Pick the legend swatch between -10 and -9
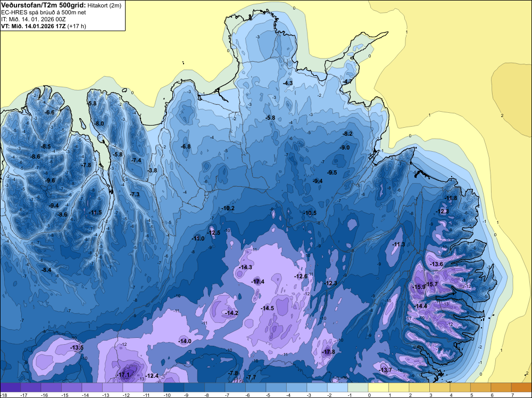The width and height of the screenshot is (532, 398). tap(174, 387)
